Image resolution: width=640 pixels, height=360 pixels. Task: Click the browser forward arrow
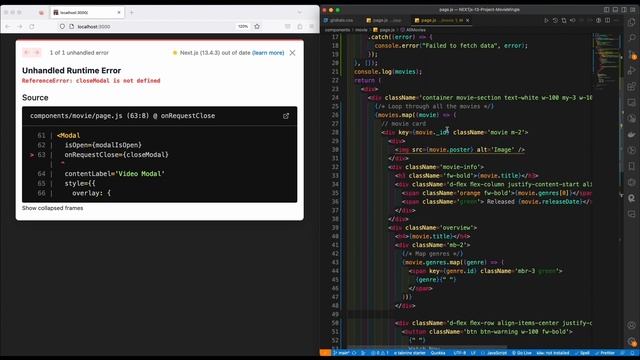(20, 27)
